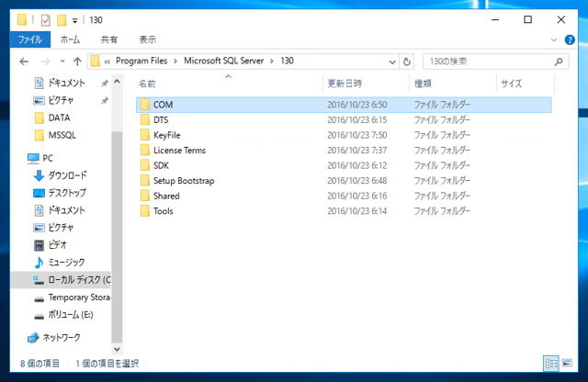The height and width of the screenshot is (382, 588).
Task: Open pinned ドキュメント in quick access
Action: click(x=66, y=83)
